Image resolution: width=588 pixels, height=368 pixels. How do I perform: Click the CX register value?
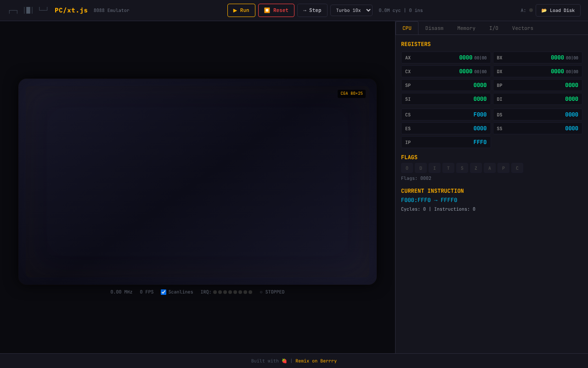coord(466,72)
